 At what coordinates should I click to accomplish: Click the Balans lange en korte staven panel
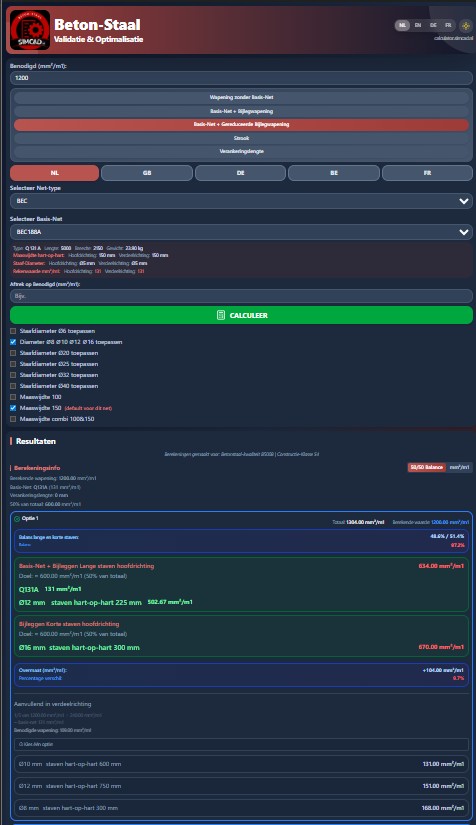[241, 541]
